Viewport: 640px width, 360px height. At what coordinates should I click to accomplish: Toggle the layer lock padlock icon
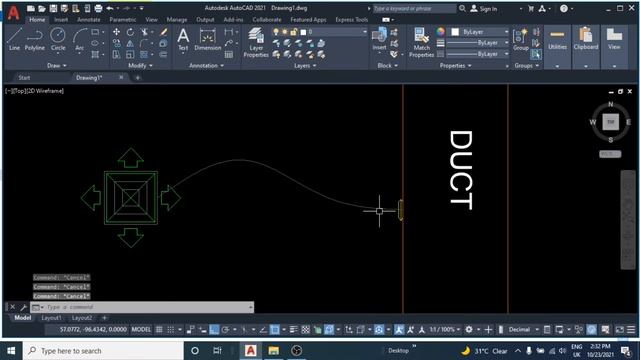[x=293, y=32]
